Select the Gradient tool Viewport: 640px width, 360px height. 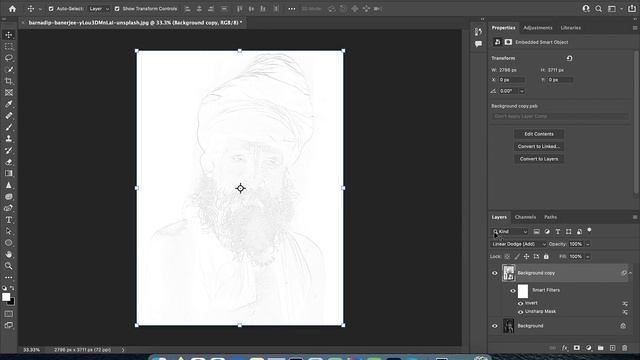pyautogui.click(x=9, y=173)
